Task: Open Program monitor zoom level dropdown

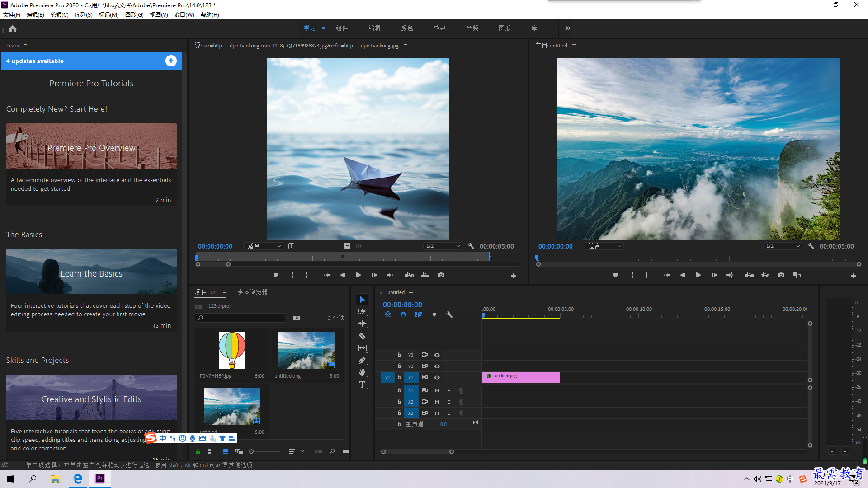Action: point(604,246)
